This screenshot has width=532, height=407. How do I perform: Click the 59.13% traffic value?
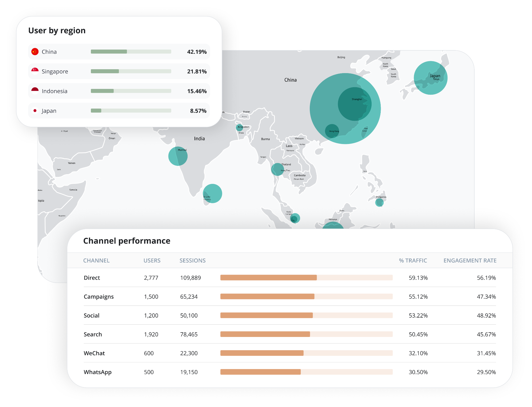[x=418, y=278]
